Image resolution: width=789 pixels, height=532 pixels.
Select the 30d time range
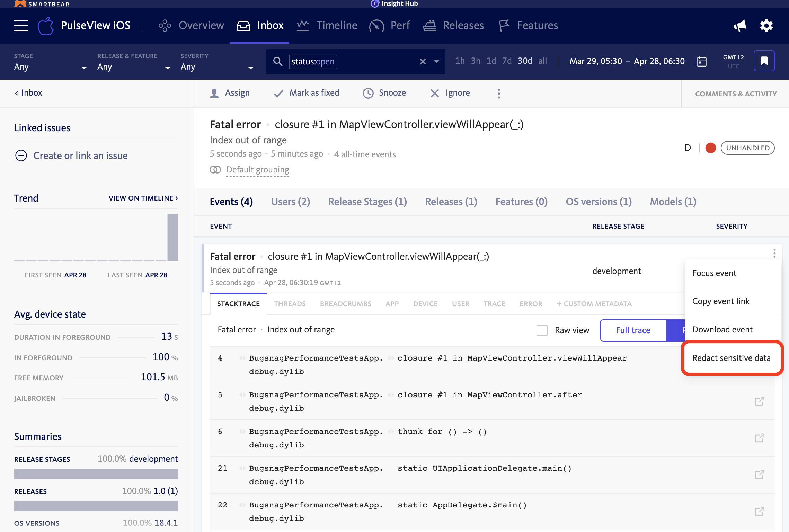[x=525, y=61]
